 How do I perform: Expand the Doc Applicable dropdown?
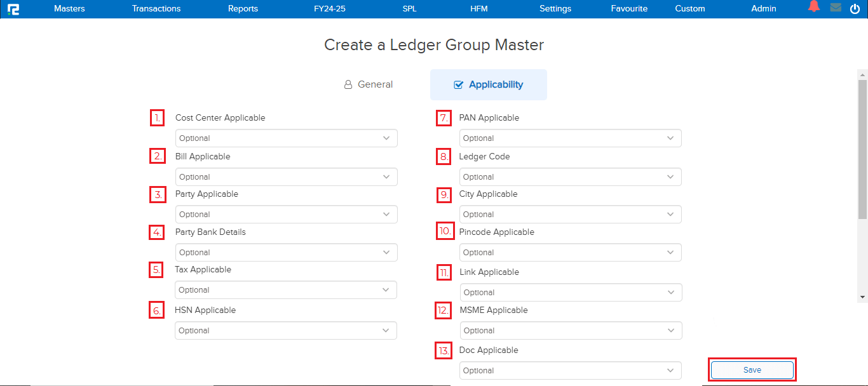tap(570, 371)
